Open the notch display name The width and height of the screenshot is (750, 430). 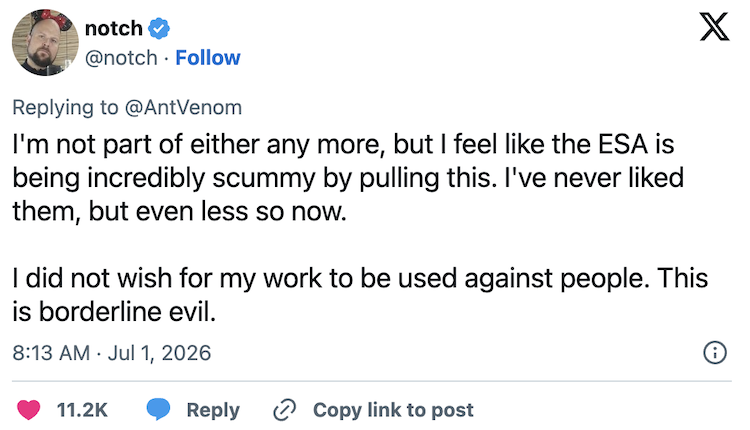coord(114,29)
